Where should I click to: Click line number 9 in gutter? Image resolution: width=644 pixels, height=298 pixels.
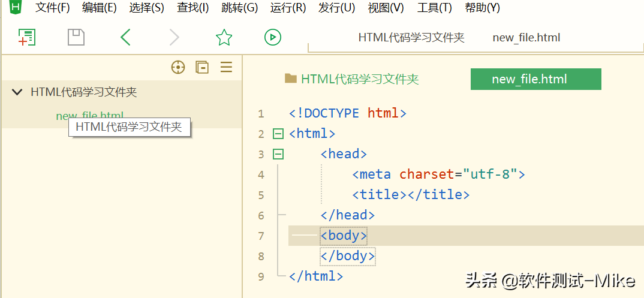[x=261, y=276]
